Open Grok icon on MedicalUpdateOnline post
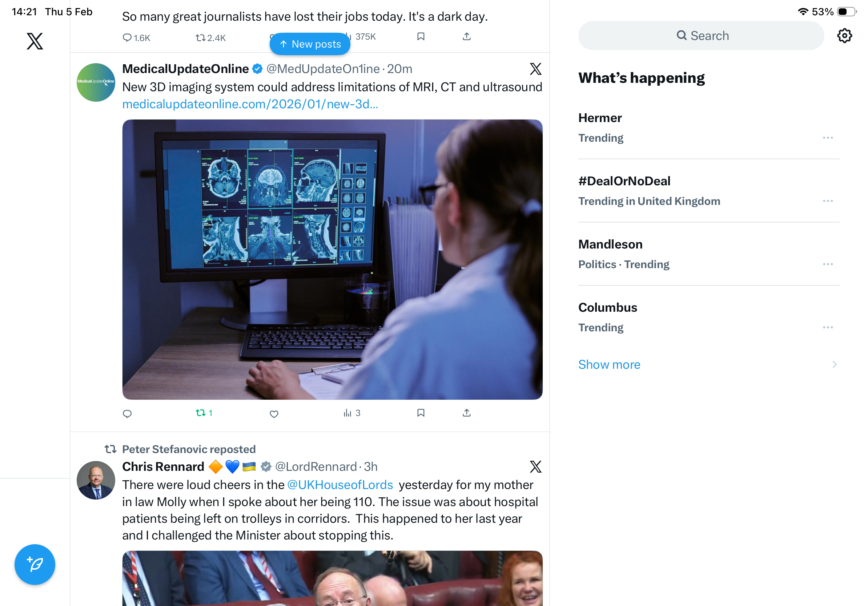The image size is (868, 606). pyautogui.click(x=535, y=69)
